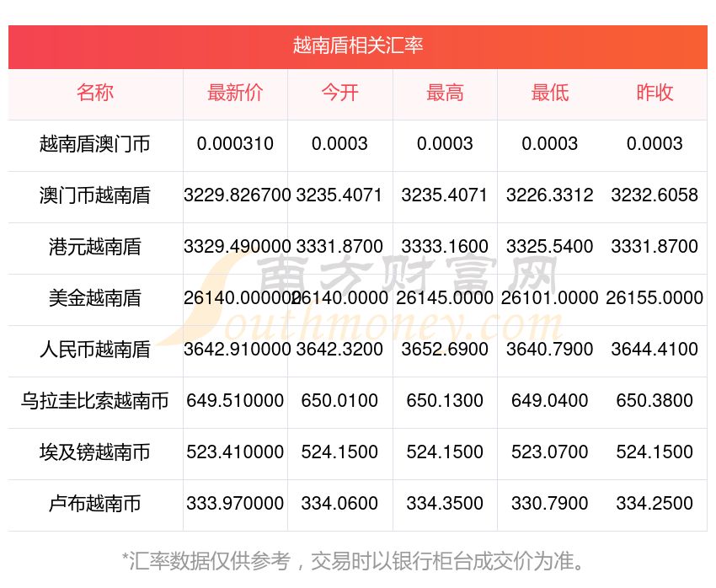This screenshot has height=588, width=716.
Task: Click 人民币越南盾 open value 3642.3200
Action: pos(339,350)
